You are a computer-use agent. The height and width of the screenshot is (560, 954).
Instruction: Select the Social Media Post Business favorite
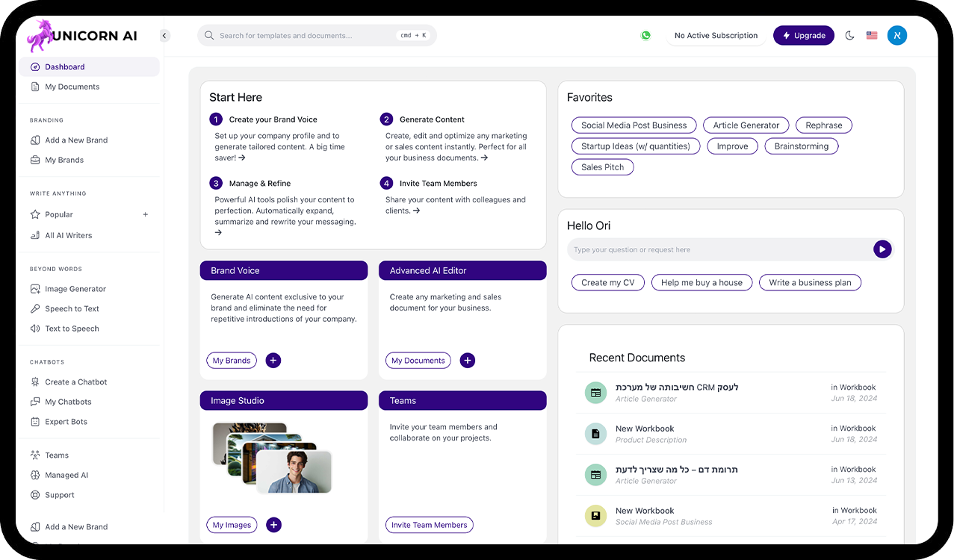(634, 125)
